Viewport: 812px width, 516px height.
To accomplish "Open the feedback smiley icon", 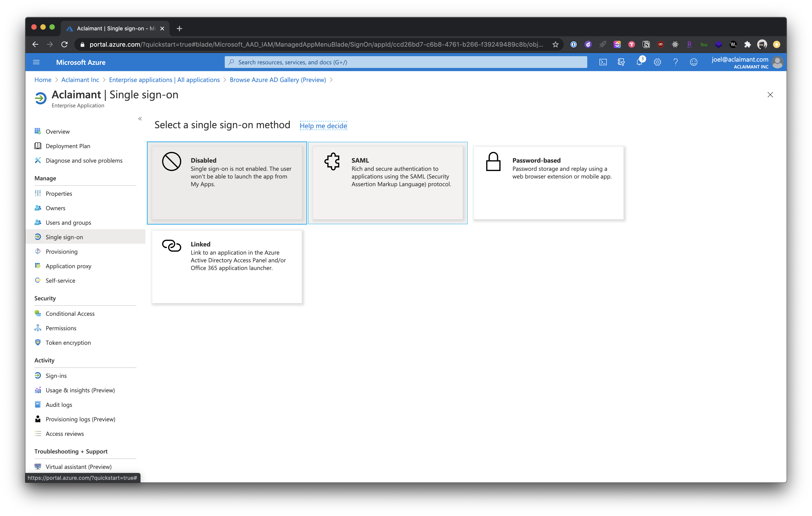I will click(694, 62).
